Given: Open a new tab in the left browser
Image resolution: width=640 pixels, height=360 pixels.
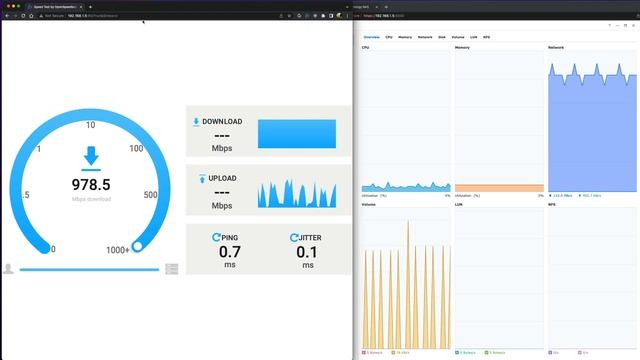Looking at the screenshot, I should tap(90, 7).
